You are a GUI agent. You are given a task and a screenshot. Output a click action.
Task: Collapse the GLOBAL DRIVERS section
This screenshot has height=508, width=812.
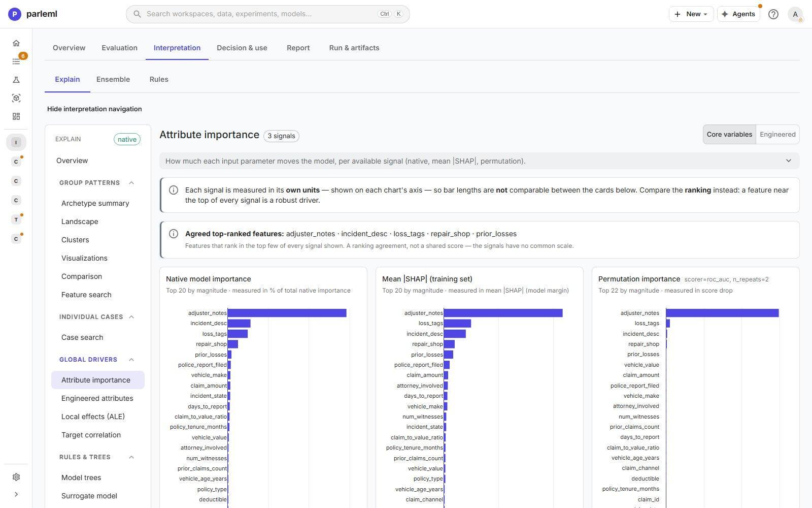tap(131, 360)
